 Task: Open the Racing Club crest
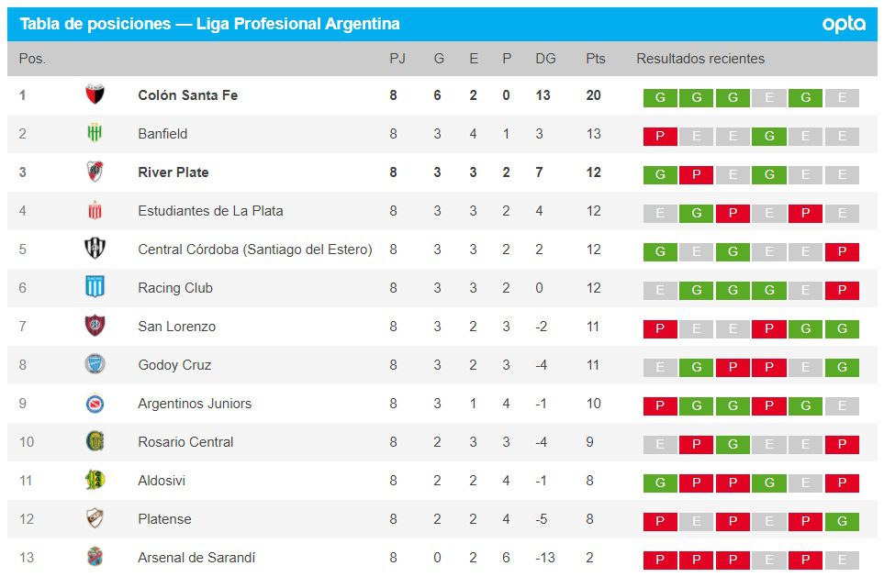tap(95, 287)
